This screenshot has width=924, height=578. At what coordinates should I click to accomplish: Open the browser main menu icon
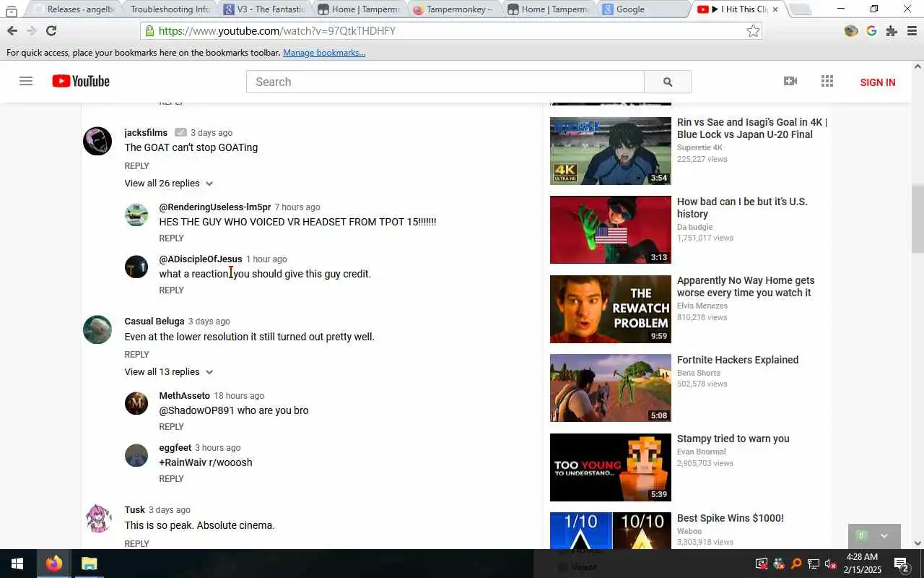[912, 30]
